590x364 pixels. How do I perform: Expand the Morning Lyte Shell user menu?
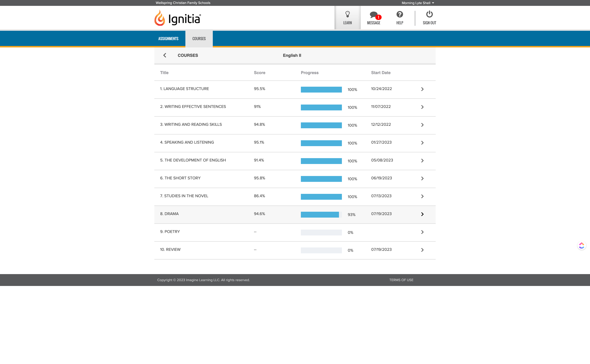click(x=418, y=3)
